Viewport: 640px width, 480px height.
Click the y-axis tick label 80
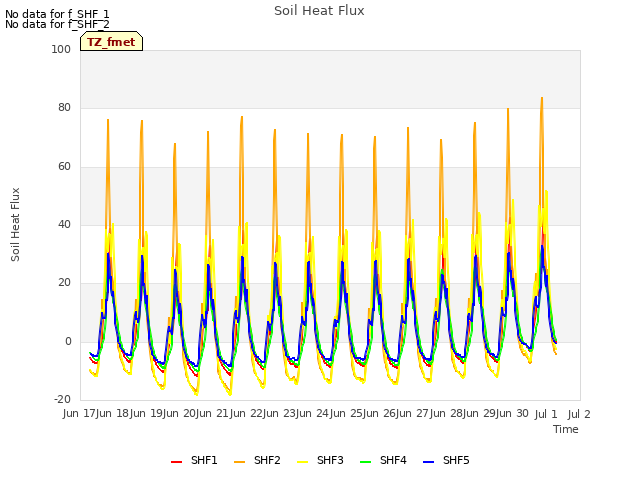pyautogui.click(x=64, y=108)
